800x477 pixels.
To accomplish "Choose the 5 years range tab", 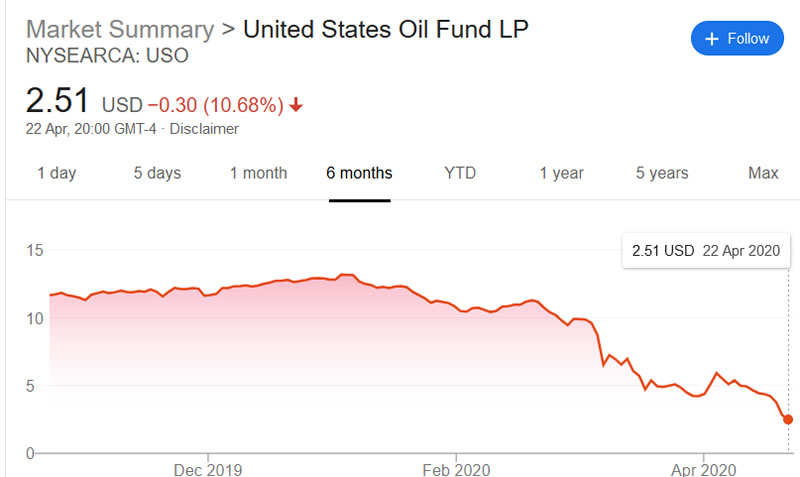I will click(x=662, y=173).
